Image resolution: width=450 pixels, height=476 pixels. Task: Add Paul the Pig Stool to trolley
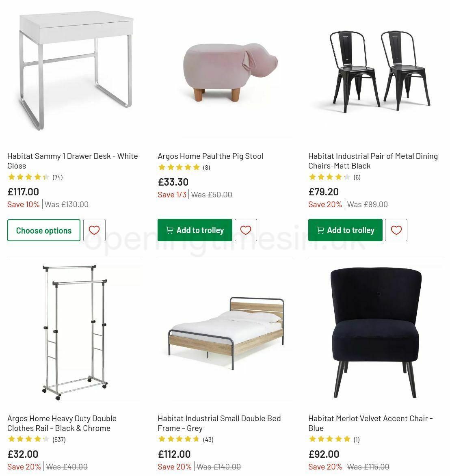pos(195,230)
